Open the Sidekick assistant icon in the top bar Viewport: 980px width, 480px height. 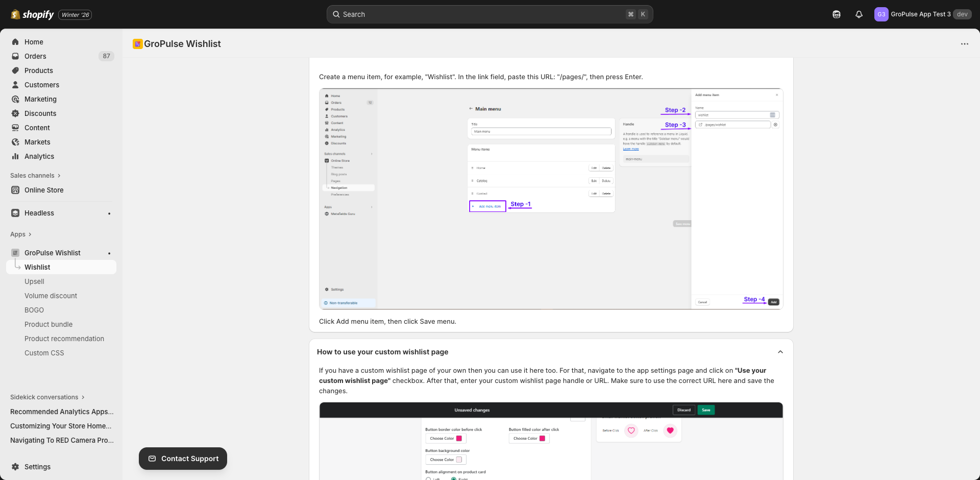(837, 14)
